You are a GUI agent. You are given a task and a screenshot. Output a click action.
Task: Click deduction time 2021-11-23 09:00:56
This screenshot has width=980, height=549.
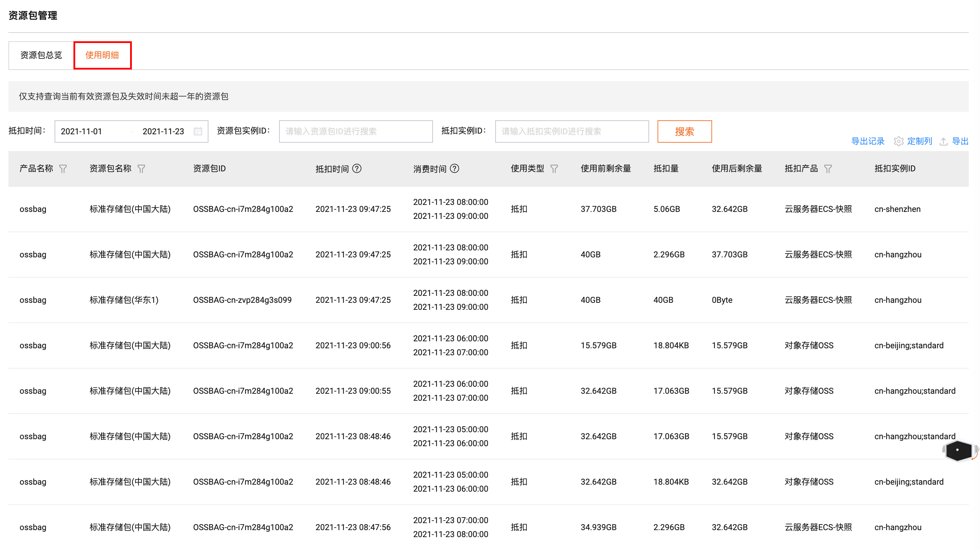coord(353,345)
